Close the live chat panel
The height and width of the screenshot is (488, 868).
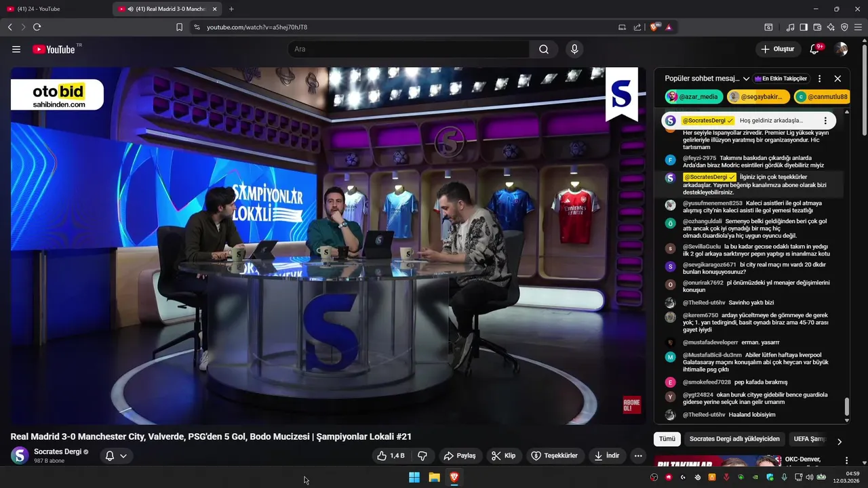click(x=837, y=79)
